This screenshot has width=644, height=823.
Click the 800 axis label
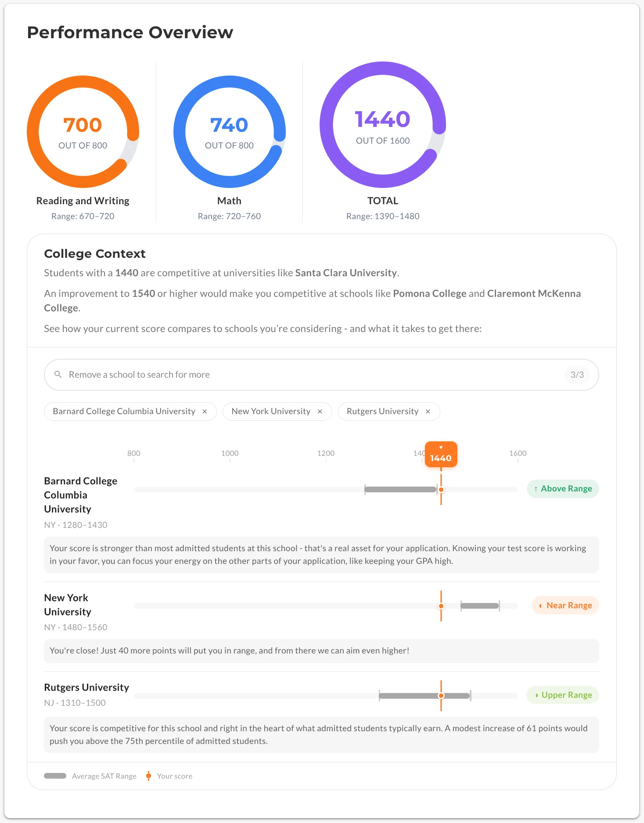(x=134, y=453)
